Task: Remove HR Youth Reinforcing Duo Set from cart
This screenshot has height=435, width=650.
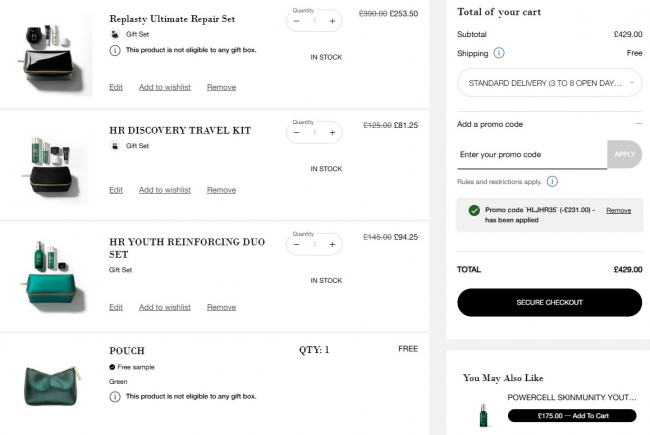Action: click(x=221, y=307)
